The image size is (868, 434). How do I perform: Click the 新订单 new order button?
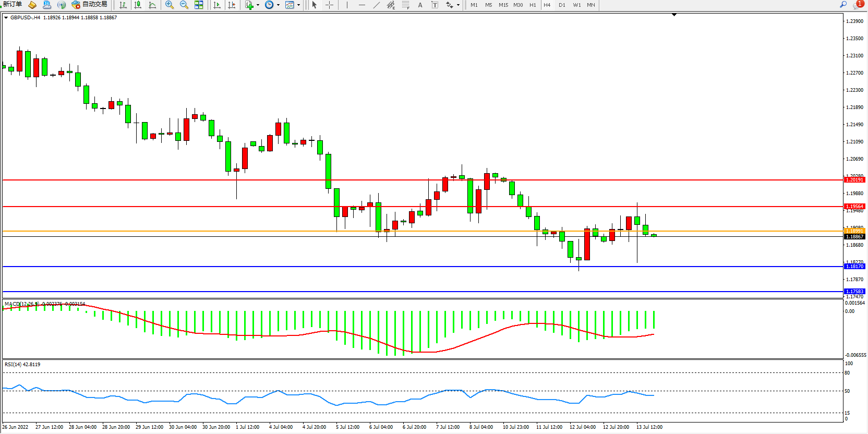13,5
